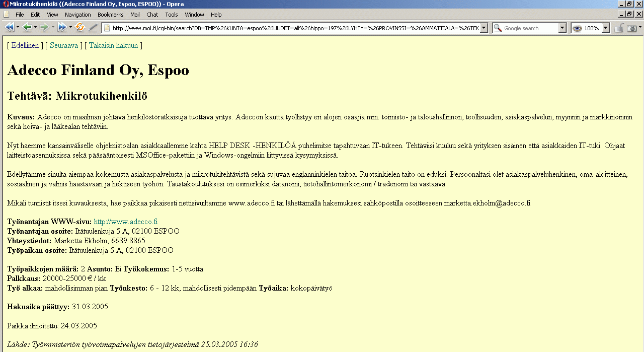Open the Navigation menu
The height and width of the screenshot is (352, 644).
[78, 15]
